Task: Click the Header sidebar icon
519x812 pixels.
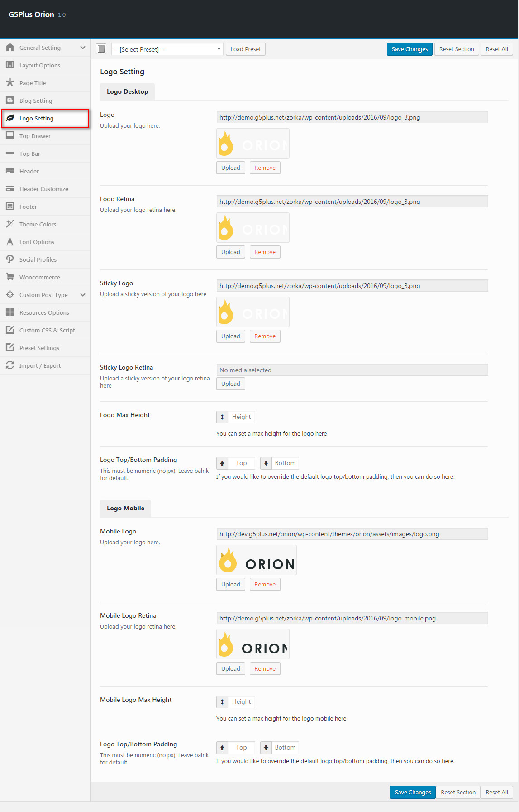Action: click(10, 171)
